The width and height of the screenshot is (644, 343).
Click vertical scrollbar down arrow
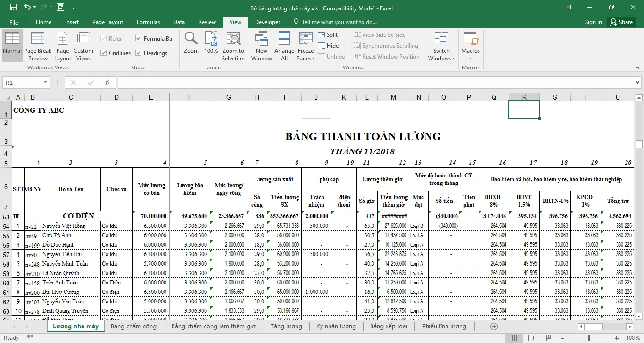[639, 316]
